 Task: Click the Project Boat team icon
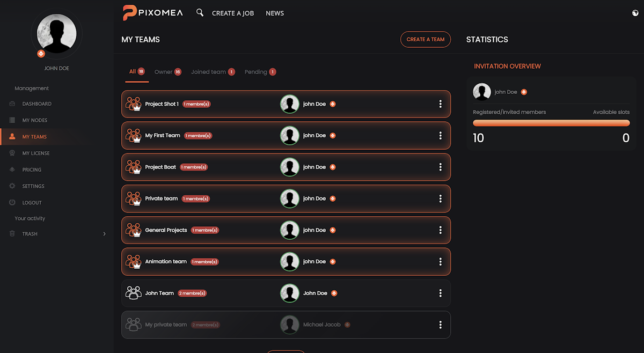133,167
